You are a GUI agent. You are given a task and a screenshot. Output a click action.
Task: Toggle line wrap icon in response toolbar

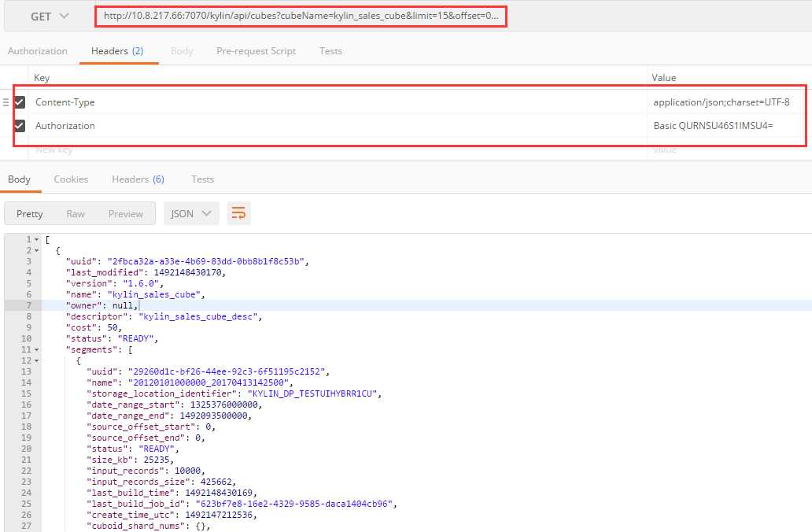(238, 213)
